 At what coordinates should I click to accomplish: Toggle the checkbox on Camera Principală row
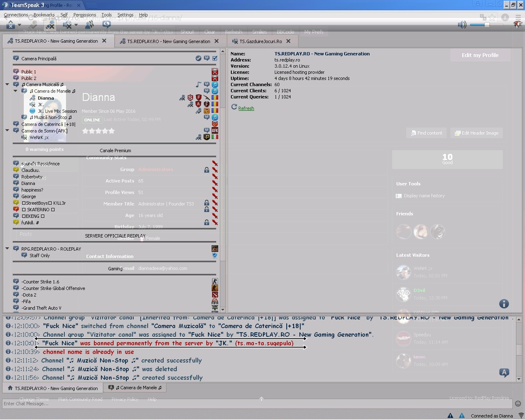pos(215,58)
